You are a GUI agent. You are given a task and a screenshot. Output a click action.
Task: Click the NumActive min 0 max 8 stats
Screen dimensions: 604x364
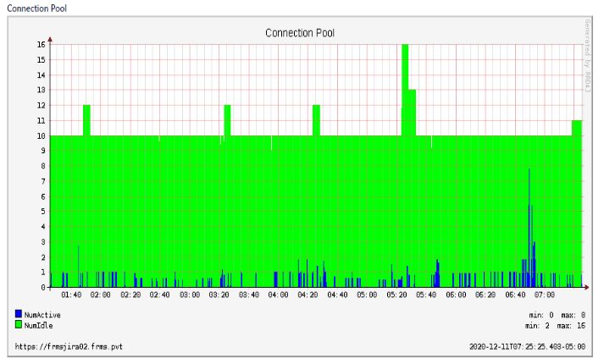[557, 315]
